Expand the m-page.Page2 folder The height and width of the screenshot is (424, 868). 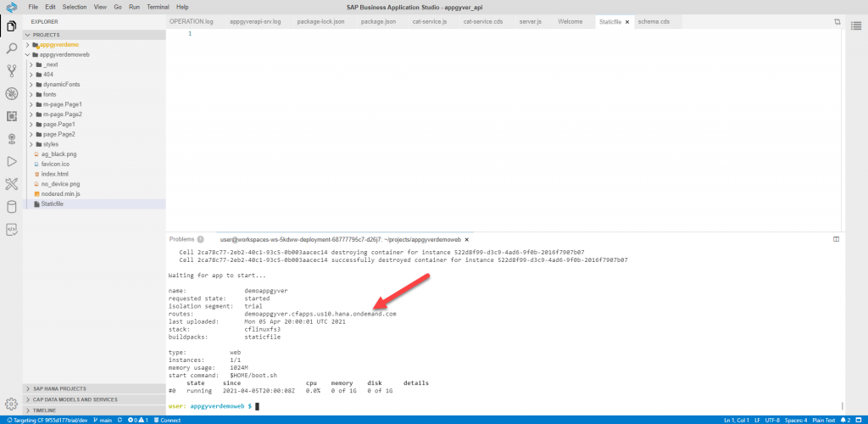pos(31,114)
